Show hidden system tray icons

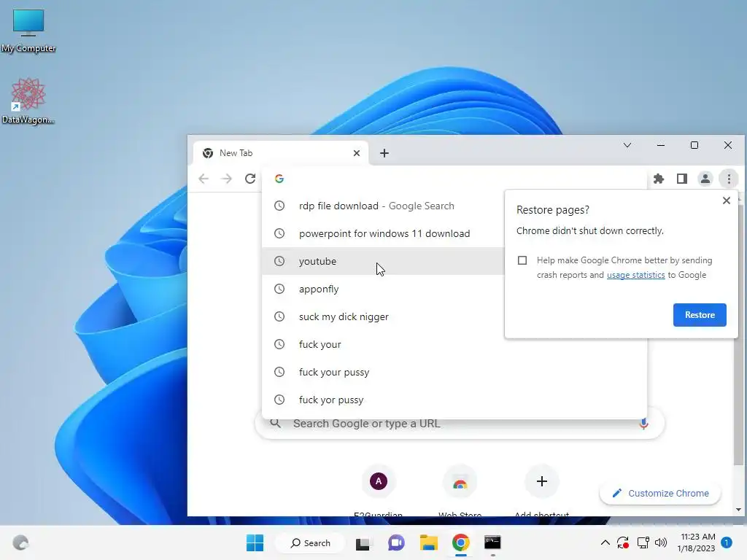click(x=605, y=542)
